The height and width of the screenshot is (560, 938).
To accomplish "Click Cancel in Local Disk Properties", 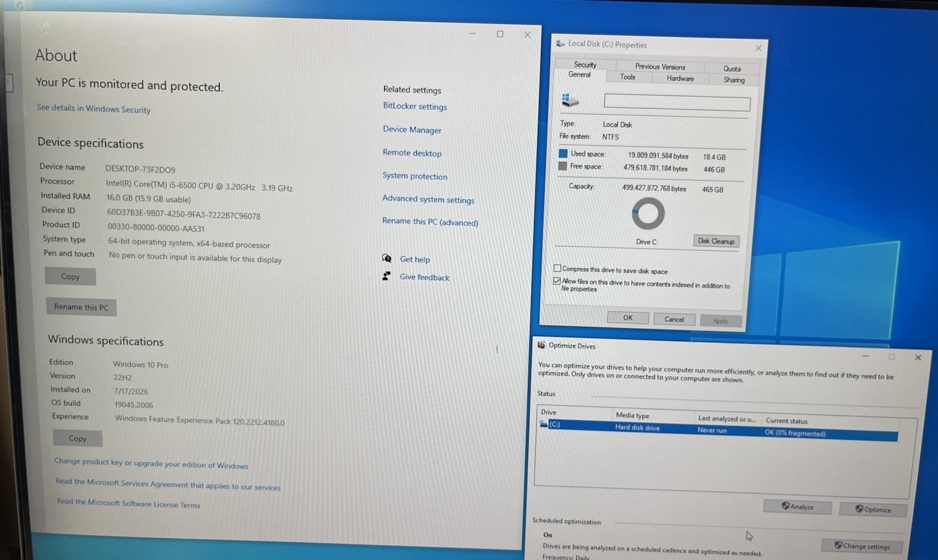I will [x=674, y=319].
